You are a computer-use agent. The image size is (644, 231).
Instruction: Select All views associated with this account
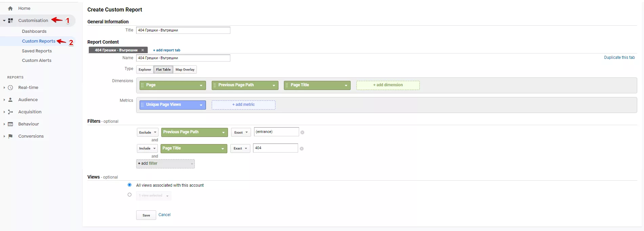pos(129,185)
